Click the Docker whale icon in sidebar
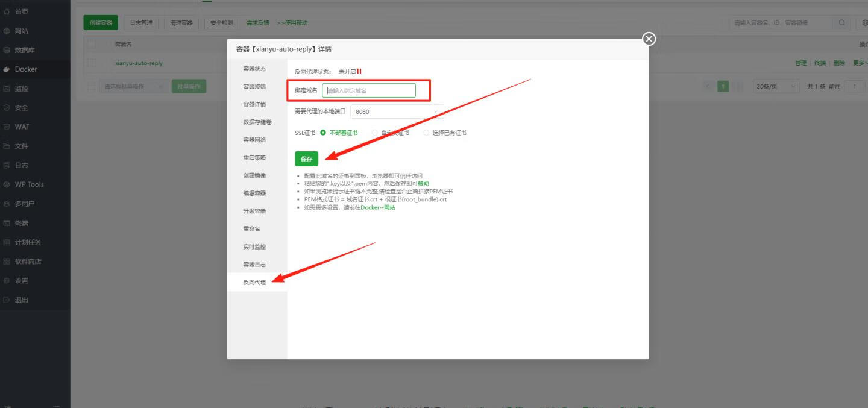 7,69
